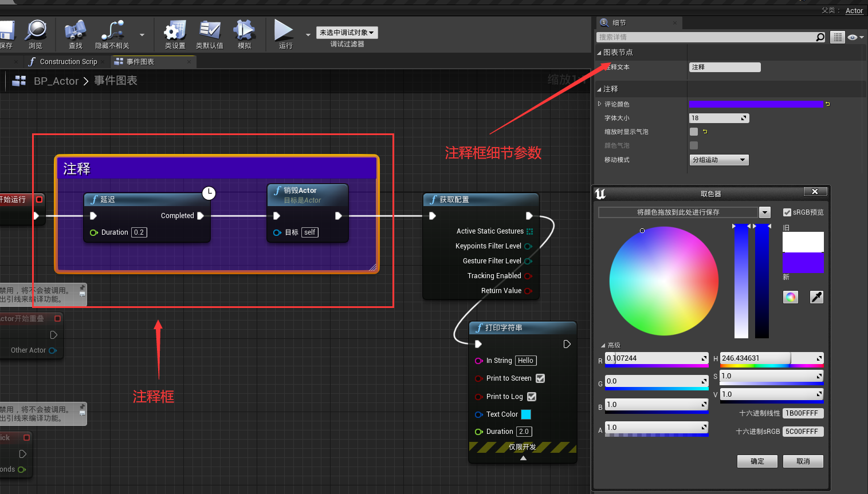The height and width of the screenshot is (494, 868).
Task: Click the Text Color cyan swatch
Action: coord(526,414)
